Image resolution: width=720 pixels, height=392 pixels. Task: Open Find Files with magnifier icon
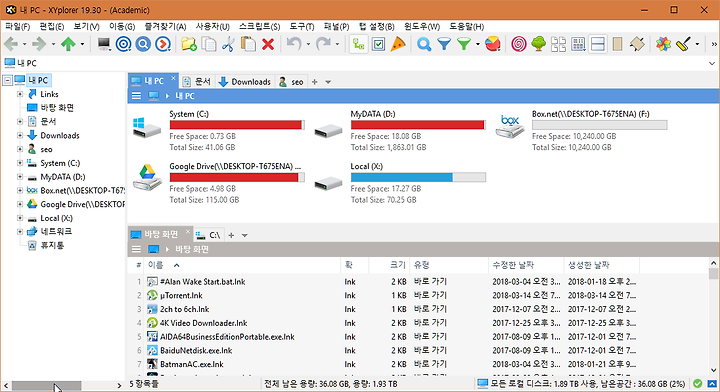point(424,44)
